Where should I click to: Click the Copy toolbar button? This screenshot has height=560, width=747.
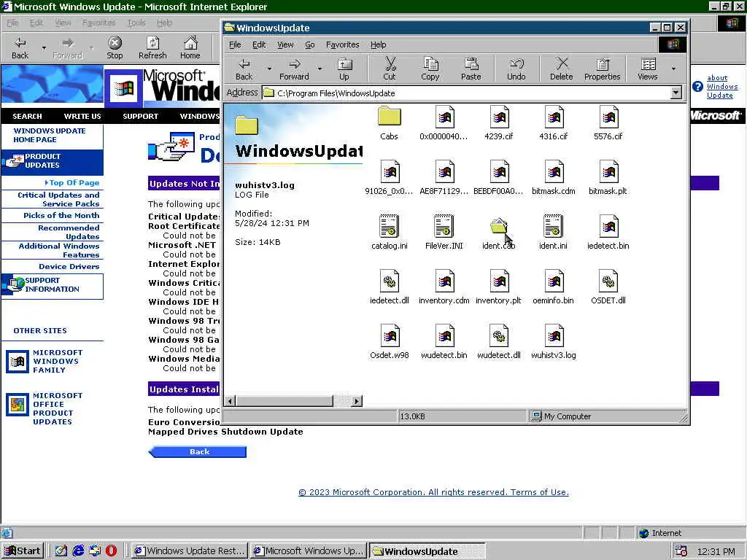430,69
